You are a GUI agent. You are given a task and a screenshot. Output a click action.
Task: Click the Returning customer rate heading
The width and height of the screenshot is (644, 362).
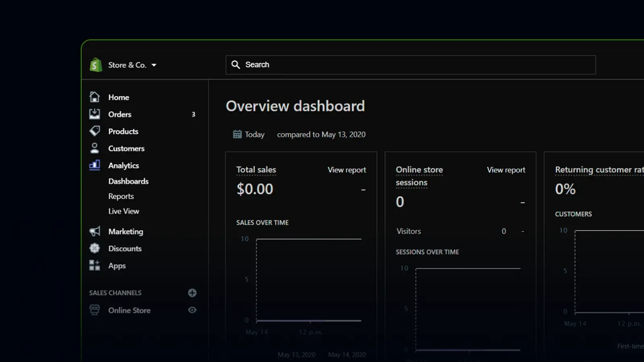pyautogui.click(x=599, y=170)
